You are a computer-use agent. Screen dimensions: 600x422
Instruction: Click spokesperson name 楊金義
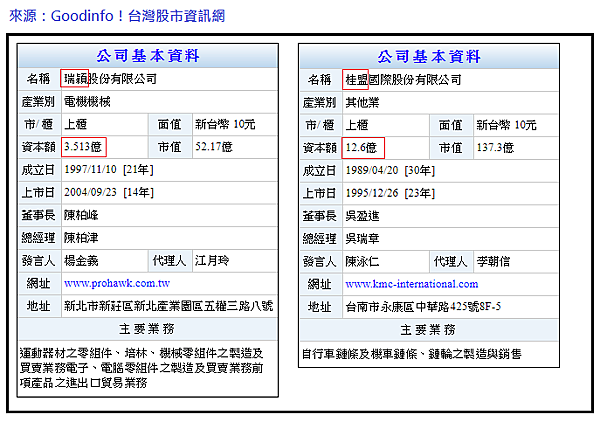[x=81, y=261]
